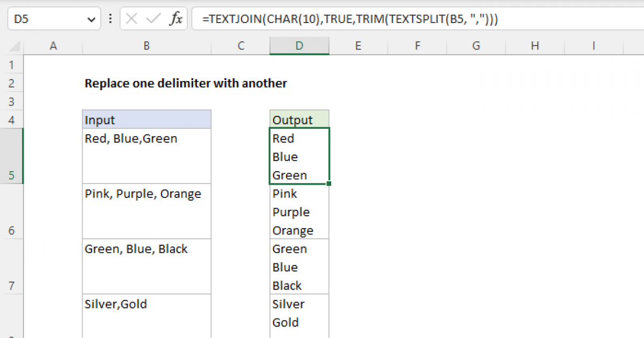Select title cell Replace one delimiter with another
The width and height of the screenshot is (644, 338).
click(186, 83)
